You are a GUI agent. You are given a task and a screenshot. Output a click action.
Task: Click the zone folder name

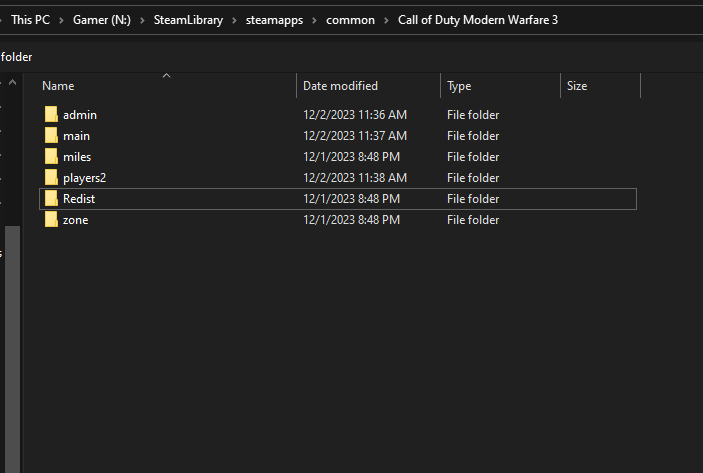[x=75, y=220]
